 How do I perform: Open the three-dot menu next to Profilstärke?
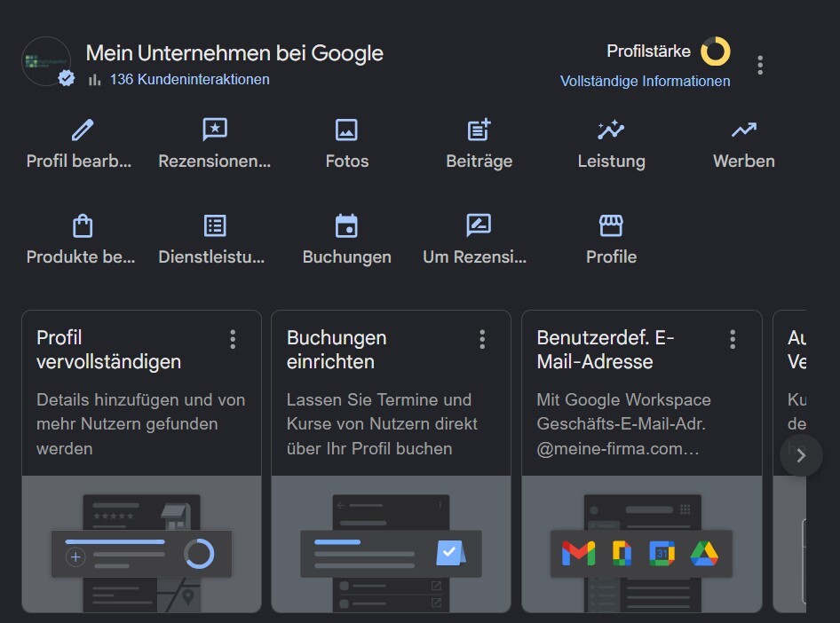point(760,66)
